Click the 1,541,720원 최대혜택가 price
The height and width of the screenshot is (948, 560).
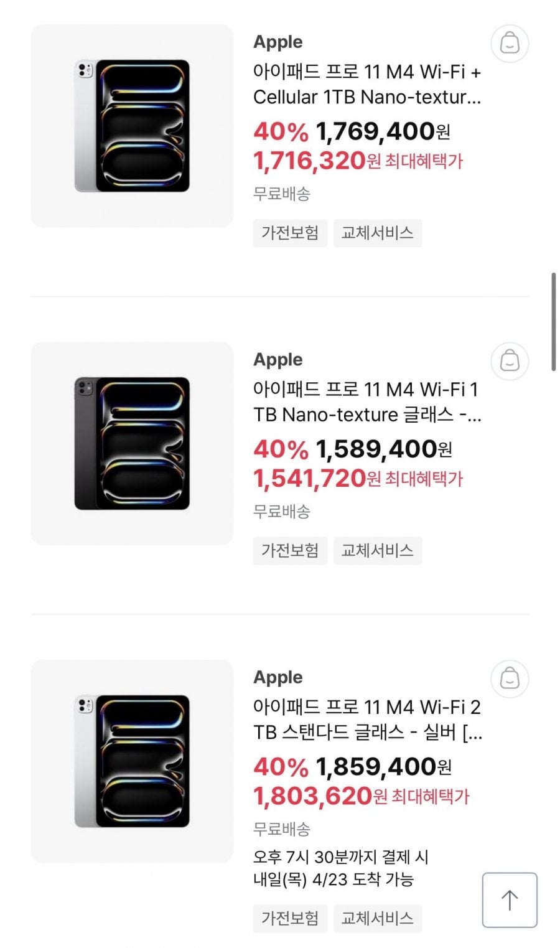click(358, 479)
